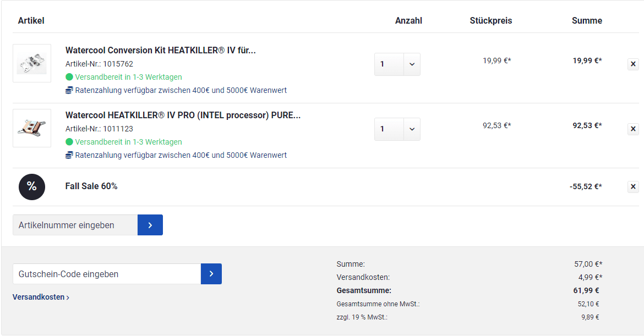
Task: Click the -55,52 € discount amount
Action: 586,186
